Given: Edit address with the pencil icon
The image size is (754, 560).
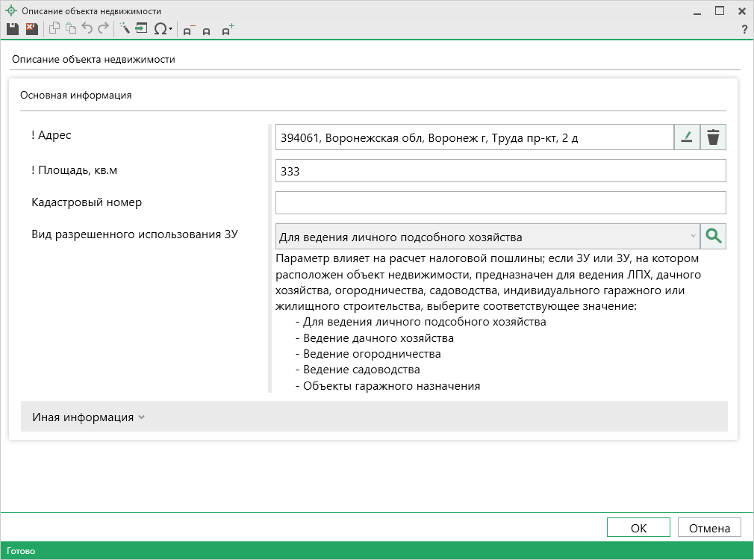Looking at the screenshot, I should point(687,137).
